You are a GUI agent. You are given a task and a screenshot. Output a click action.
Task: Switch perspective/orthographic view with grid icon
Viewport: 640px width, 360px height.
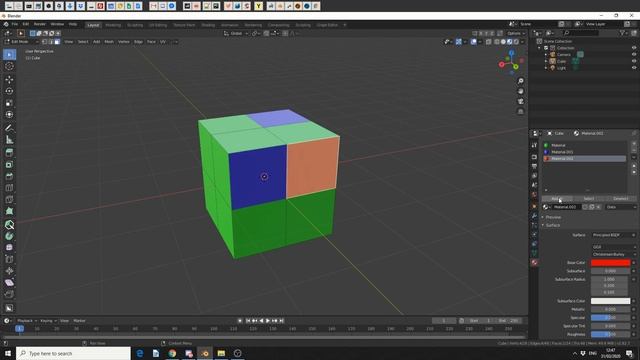[x=520, y=111]
